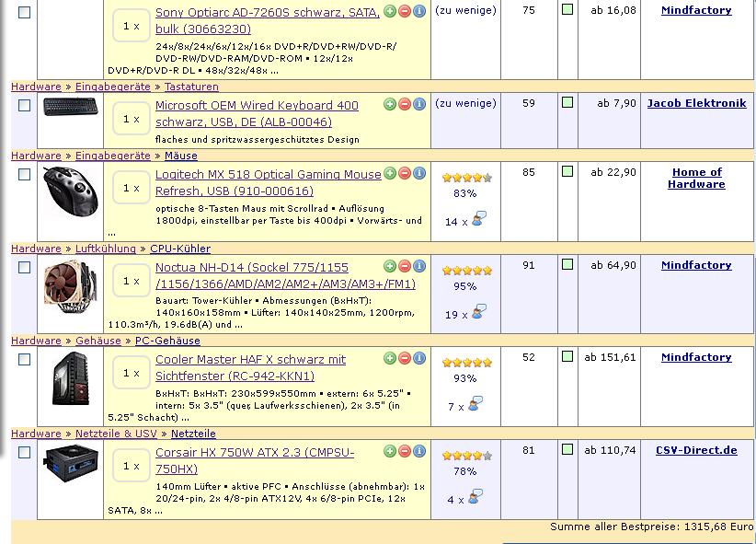Click green plus icon for Corsair HX 750W
This screenshot has width=756, height=544.
click(390, 451)
